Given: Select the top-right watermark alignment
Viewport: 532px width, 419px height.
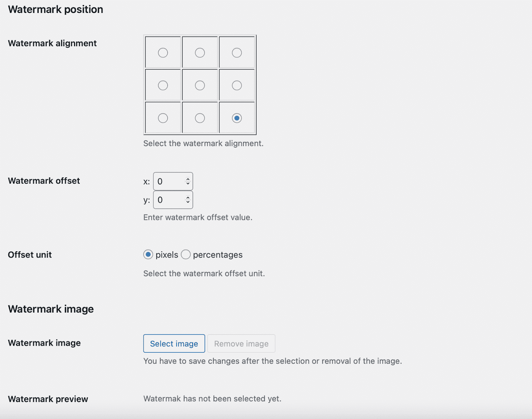Looking at the screenshot, I should point(237,52).
